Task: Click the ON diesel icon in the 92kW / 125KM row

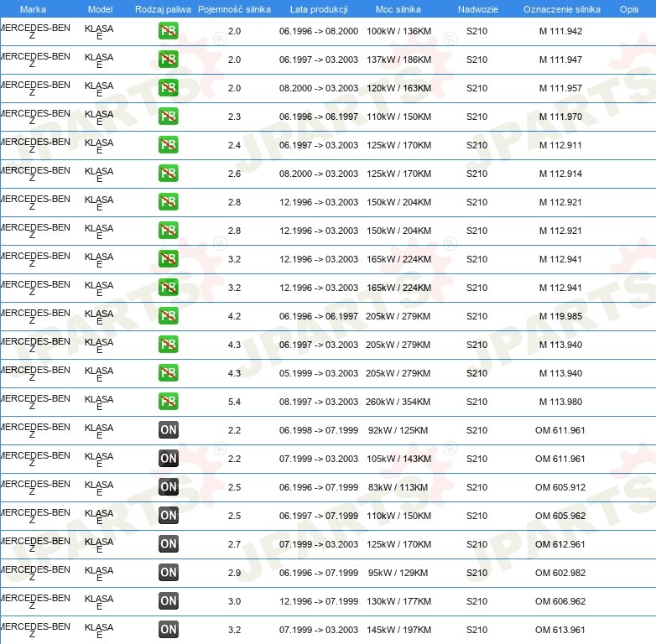Action: pyautogui.click(x=169, y=431)
